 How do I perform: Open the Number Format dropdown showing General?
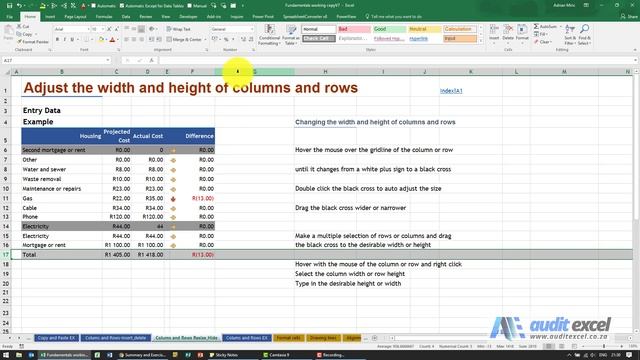(x=251, y=29)
